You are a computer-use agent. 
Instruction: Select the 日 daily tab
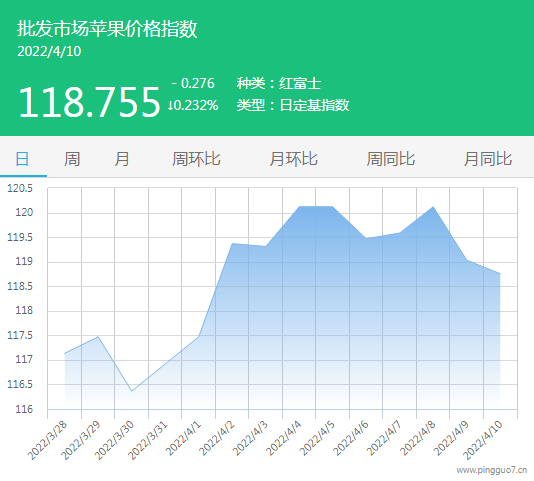pyautogui.click(x=22, y=159)
